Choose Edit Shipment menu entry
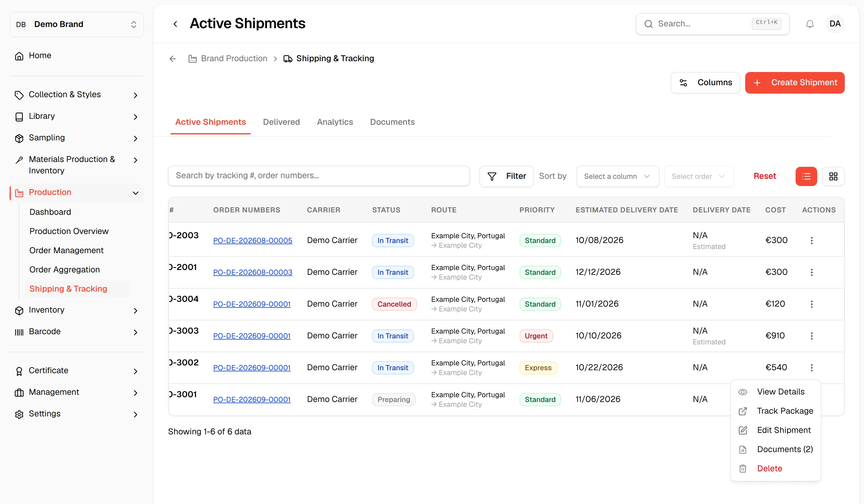 click(775, 430)
